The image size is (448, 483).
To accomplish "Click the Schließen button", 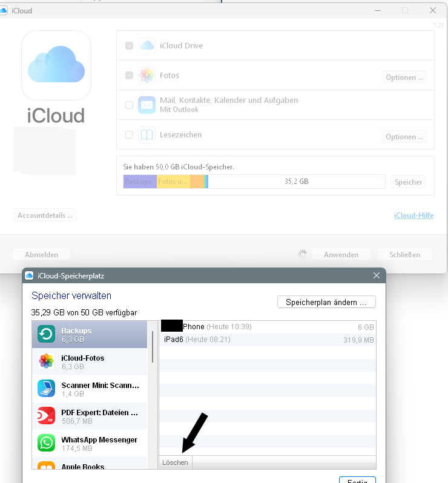I will 404,255.
